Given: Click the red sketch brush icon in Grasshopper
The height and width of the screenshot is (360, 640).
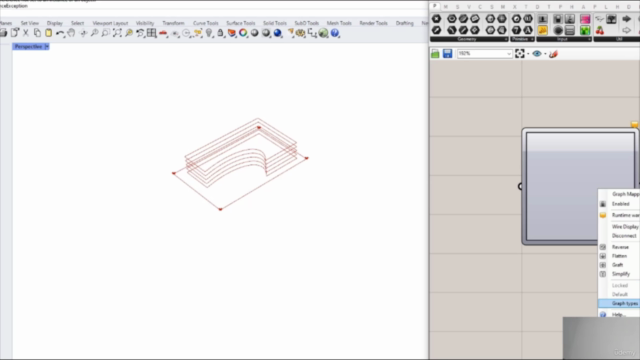Looking at the screenshot, I should tap(553, 54).
